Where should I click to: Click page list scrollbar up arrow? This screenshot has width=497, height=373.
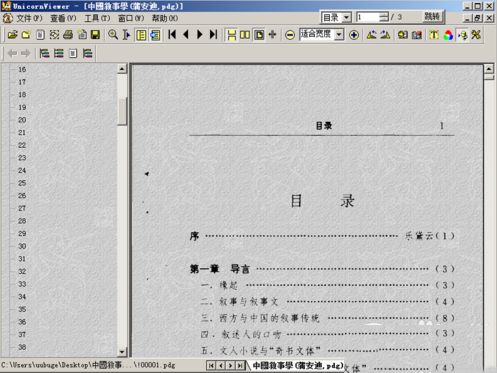click(x=122, y=69)
